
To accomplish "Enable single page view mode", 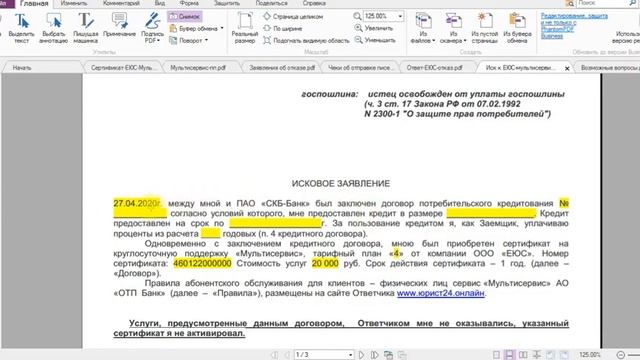I will coord(496,355).
